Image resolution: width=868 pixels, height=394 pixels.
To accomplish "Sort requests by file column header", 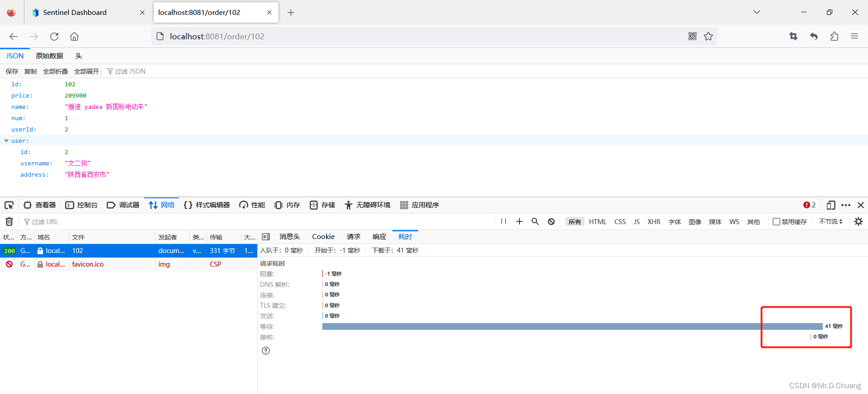I will 112,237.
